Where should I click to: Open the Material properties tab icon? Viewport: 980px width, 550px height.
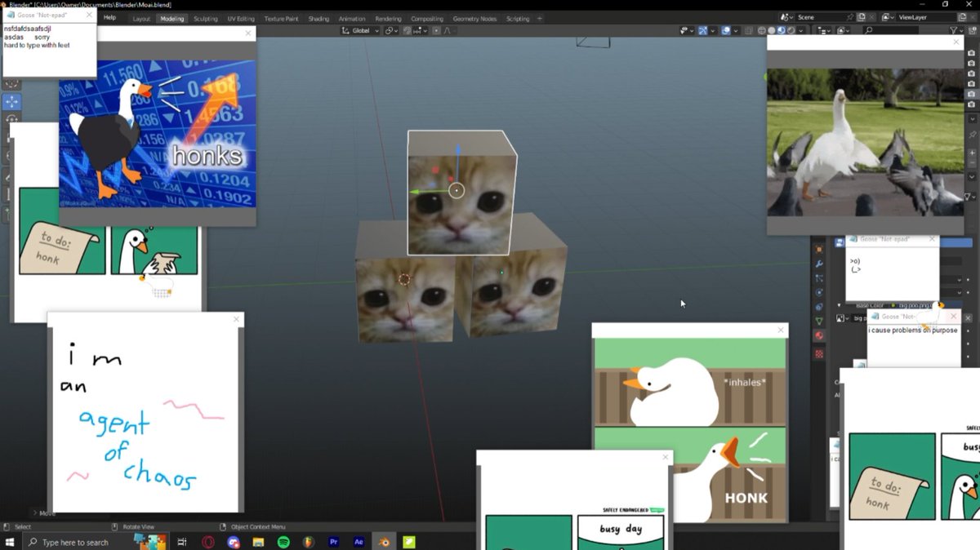819,335
